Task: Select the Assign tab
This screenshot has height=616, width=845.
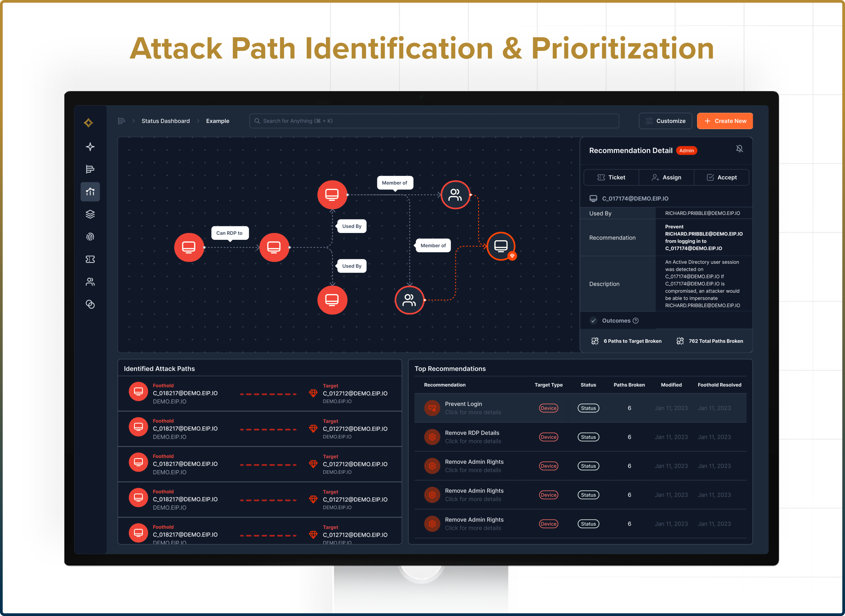Action: (666, 178)
